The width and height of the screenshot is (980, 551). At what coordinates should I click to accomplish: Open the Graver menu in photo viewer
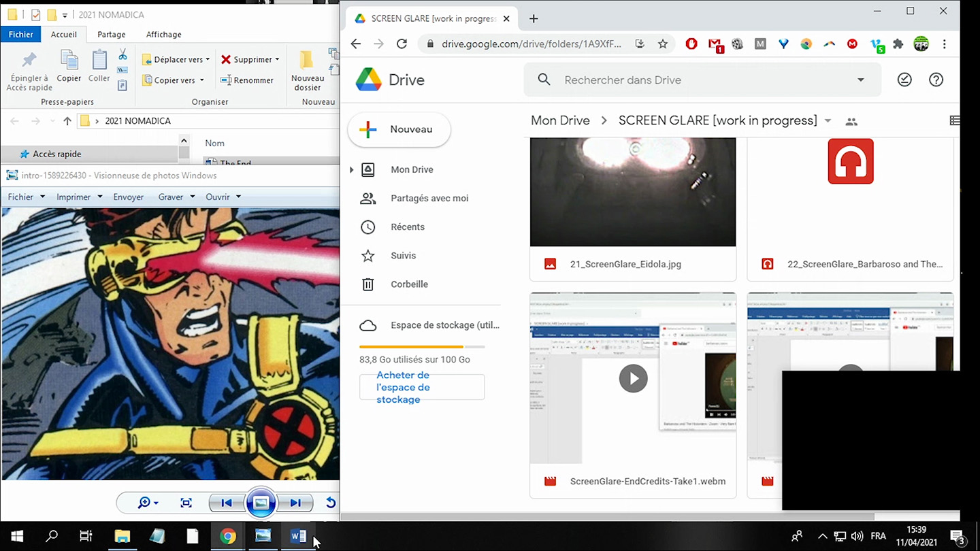176,197
